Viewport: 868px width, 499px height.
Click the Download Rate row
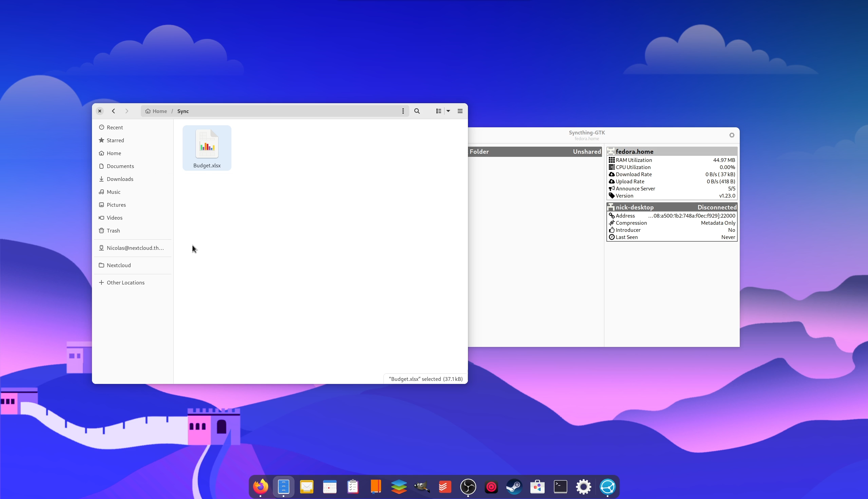tap(672, 174)
